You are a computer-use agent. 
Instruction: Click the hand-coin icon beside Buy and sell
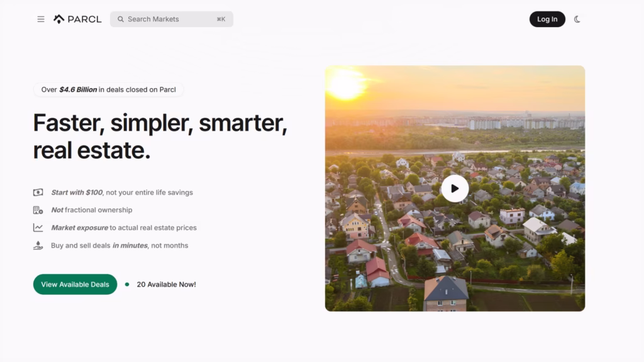pyautogui.click(x=38, y=246)
